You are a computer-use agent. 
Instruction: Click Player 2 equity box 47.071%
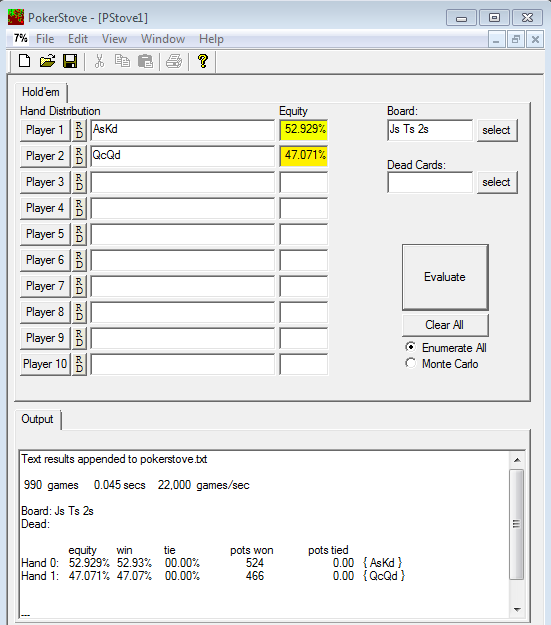tap(304, 156)
